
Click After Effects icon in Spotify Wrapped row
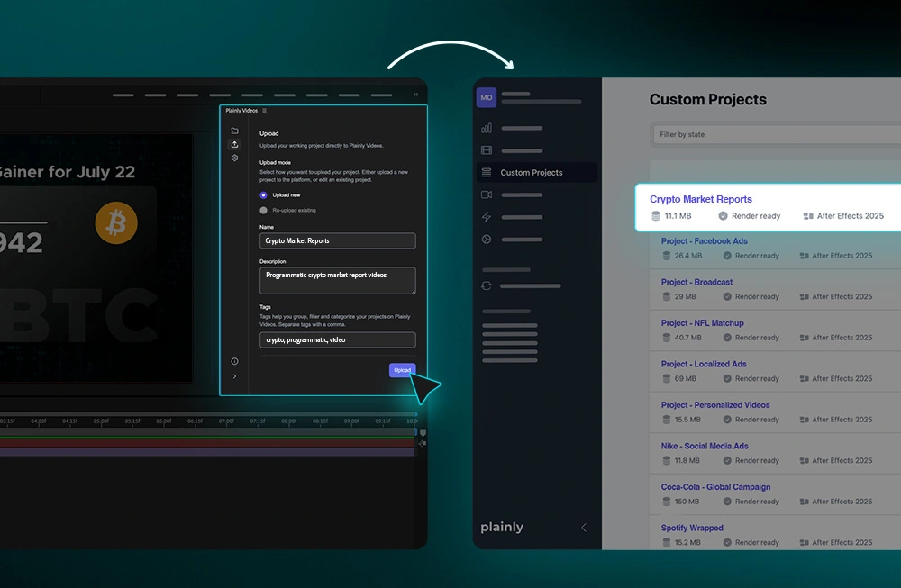805,543
